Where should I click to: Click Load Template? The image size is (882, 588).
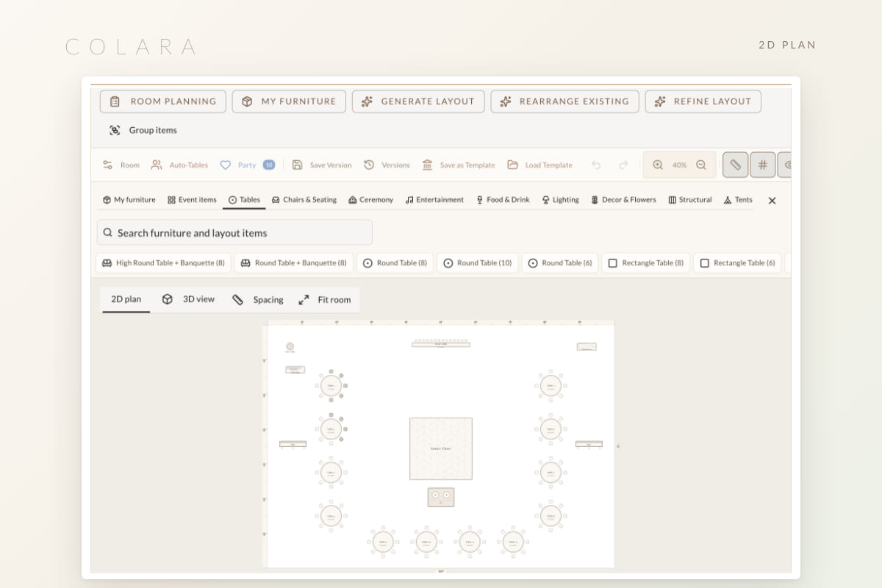click(x=539, y=165)
